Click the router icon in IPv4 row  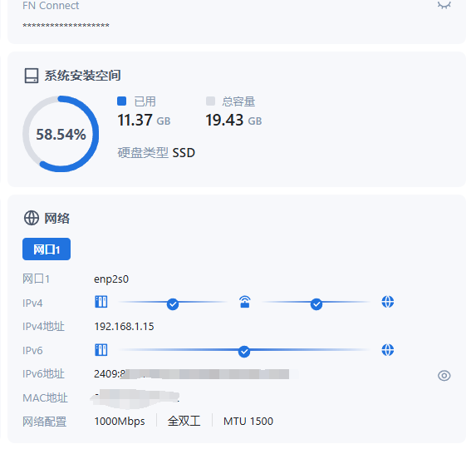point(245,302)
